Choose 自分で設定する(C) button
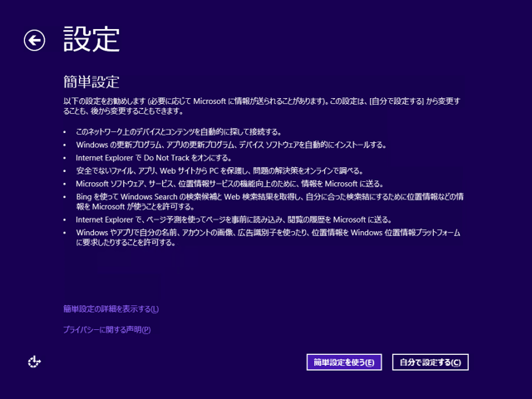This screenshot has width=532, height=399. [x=431, y=362]
